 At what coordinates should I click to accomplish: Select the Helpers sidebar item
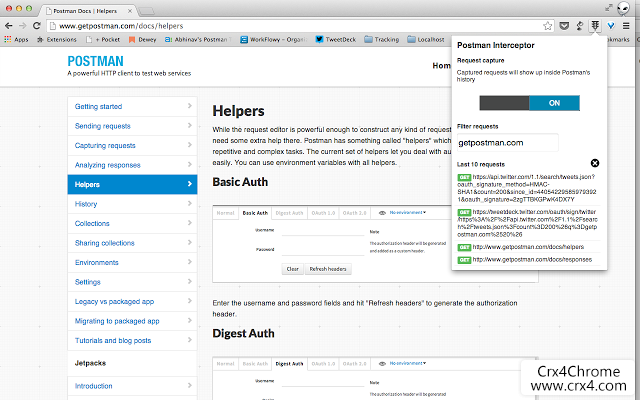tap(132, 184)
